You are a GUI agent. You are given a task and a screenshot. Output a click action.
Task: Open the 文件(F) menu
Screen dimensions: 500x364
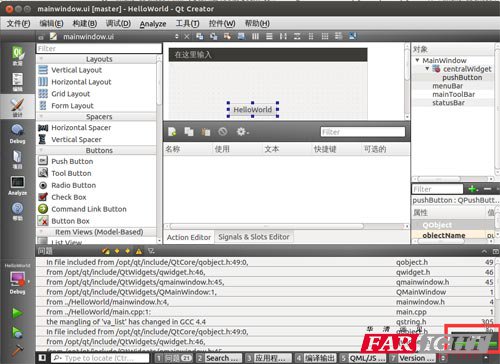(18, 23)
